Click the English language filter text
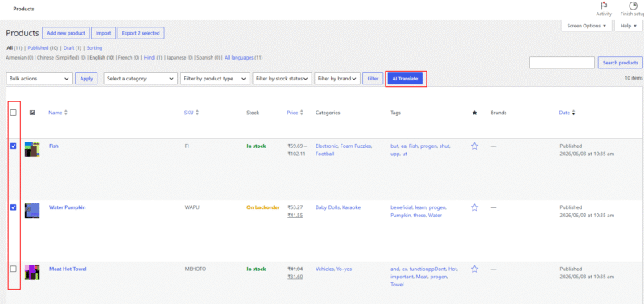Image resolution: width=644 pixels, height=304 pixels. tap(102, 58)
